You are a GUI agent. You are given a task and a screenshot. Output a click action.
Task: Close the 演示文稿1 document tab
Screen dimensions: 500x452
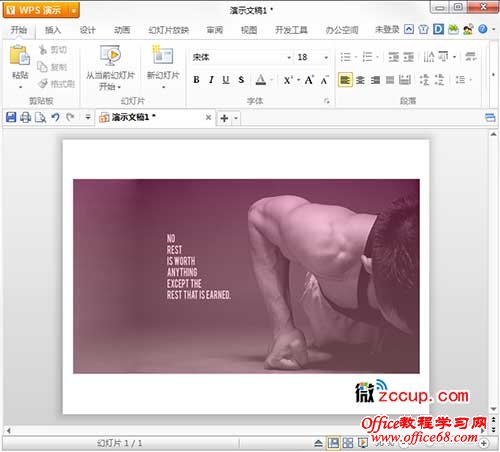pyautogui.click(x=208, y=117)
